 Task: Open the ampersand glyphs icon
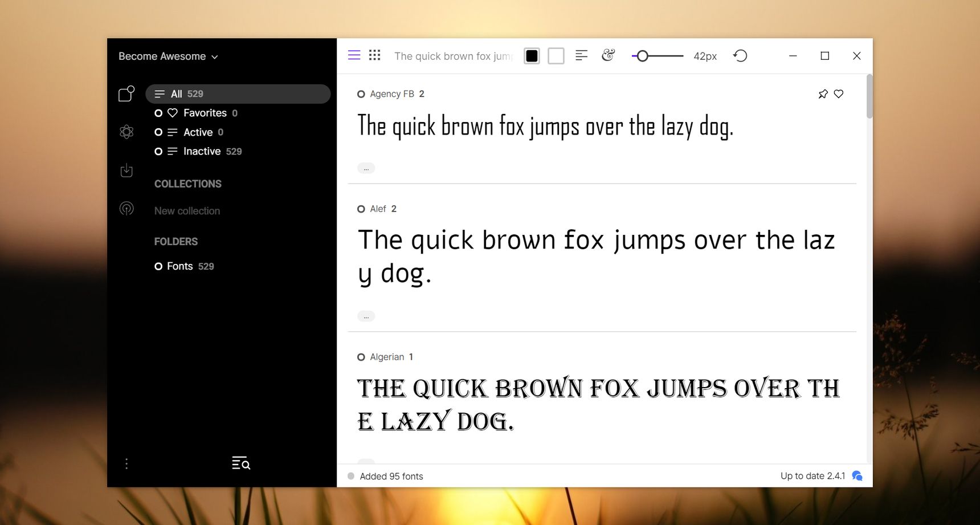coord(609,55)
